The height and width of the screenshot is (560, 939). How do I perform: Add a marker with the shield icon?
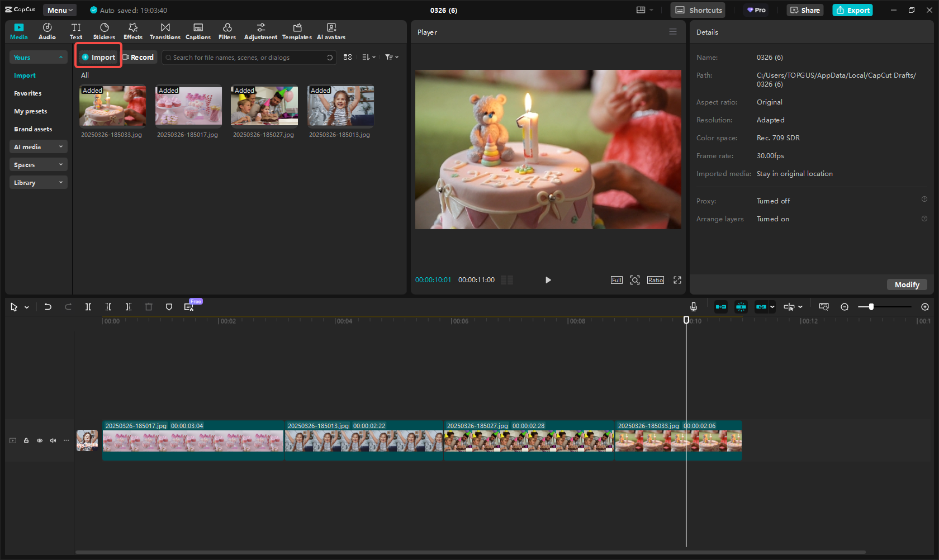pyautogui.click(x=169, y=307)
